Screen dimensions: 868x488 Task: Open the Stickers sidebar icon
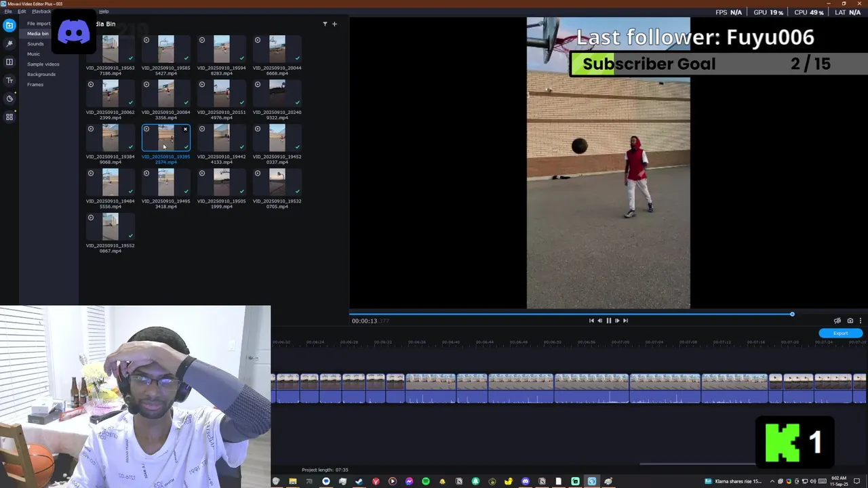[9, 98]
